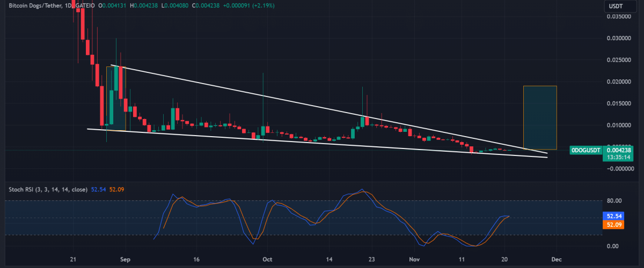The width and height of the screenshot is (644, 268).
Task: Click the 0.020000 price scale label
Action: coord(618,82)
